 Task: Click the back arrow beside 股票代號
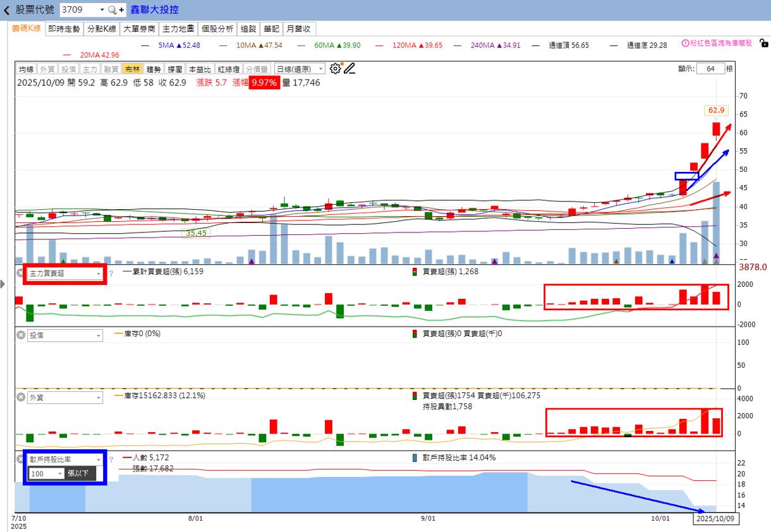click(x=7, y=10)
